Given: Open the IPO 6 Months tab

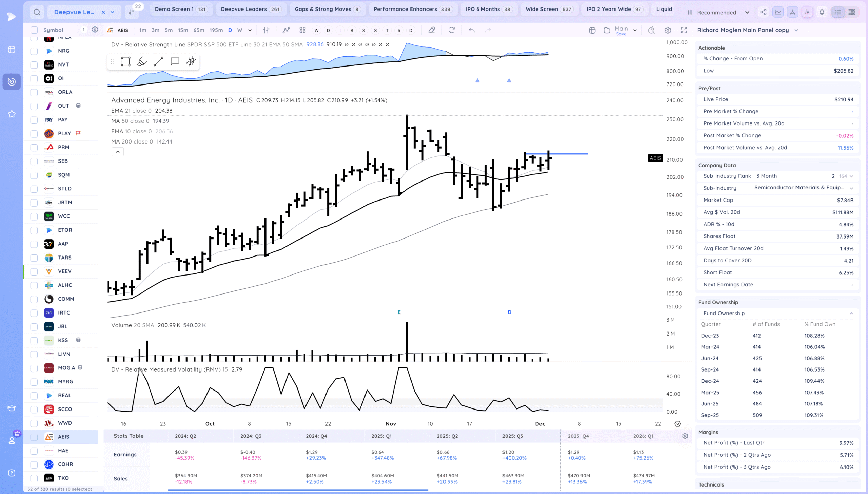Looking at the screenshot, I should (488, 9).
